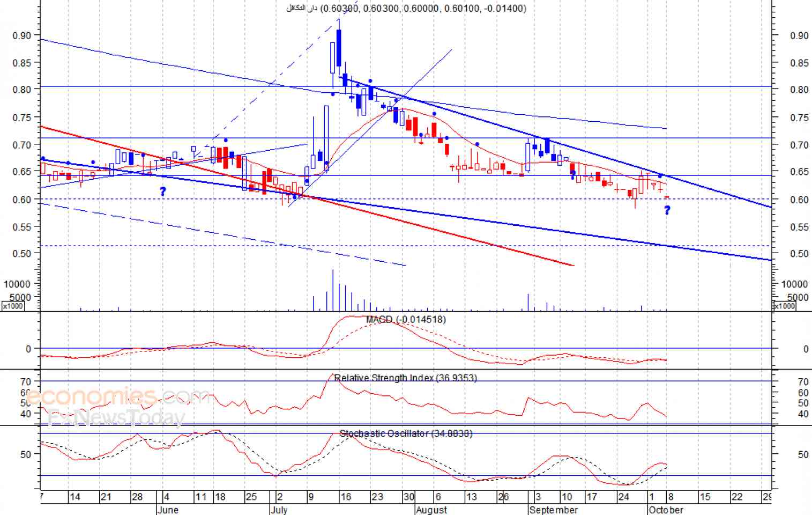Click date label 13 on the time axis

tap(471, 497)
